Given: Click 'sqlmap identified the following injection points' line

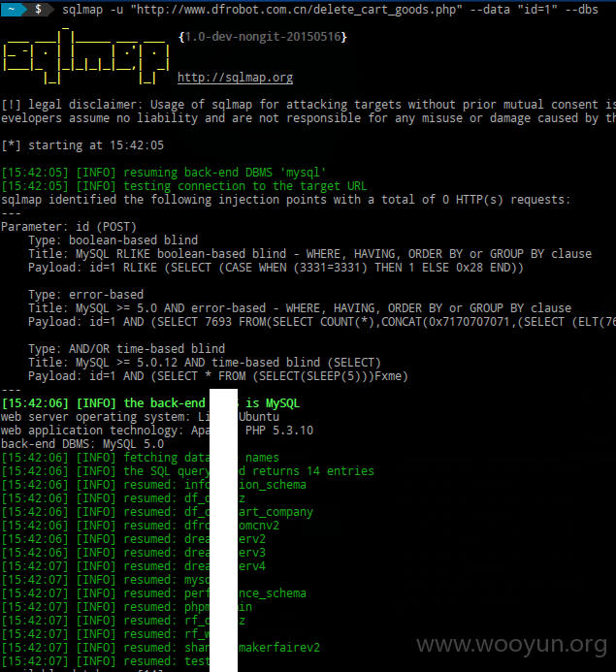Looking at the screenshot, I should pyautogui.click(x=286, y=200).
